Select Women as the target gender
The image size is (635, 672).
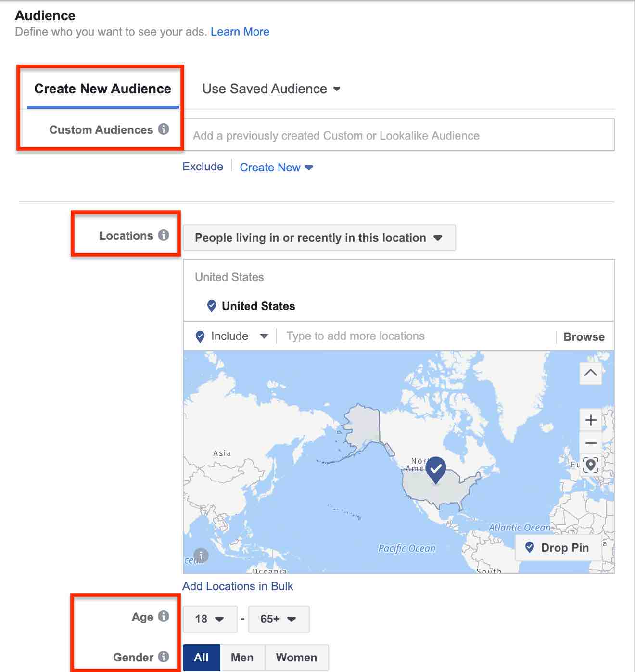coord(296,657)
